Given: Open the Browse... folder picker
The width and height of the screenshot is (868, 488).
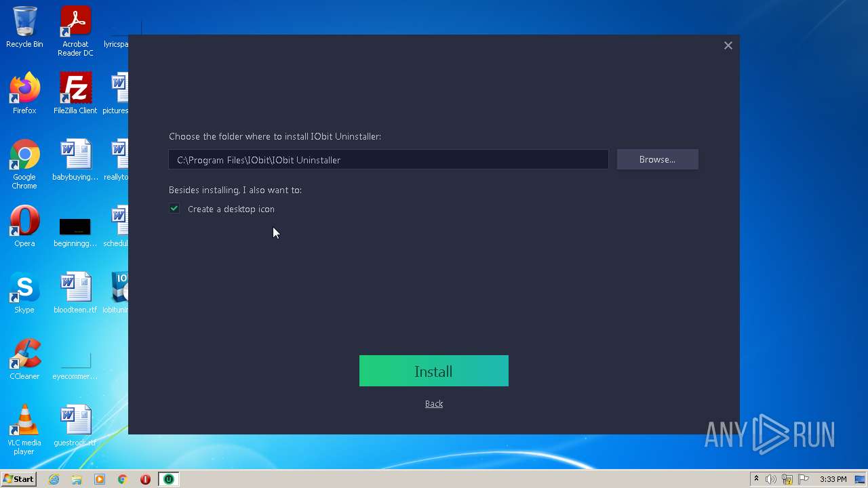Looking at the screenshot, I should 657,159.
